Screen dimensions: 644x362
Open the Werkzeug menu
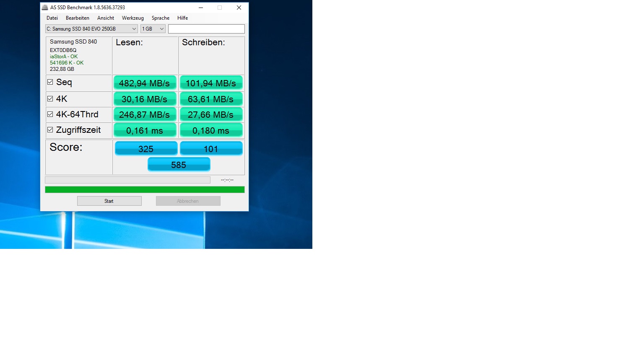click(x=133, y=18)
